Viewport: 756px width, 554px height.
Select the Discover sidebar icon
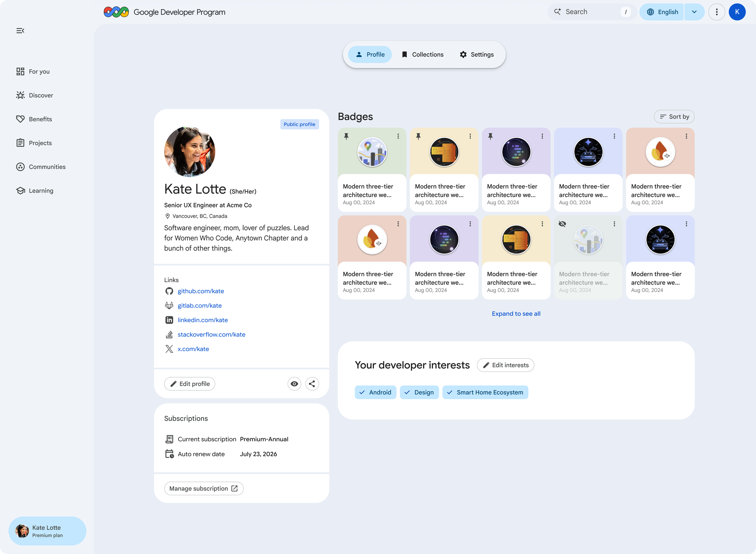(x=20, y=95)
